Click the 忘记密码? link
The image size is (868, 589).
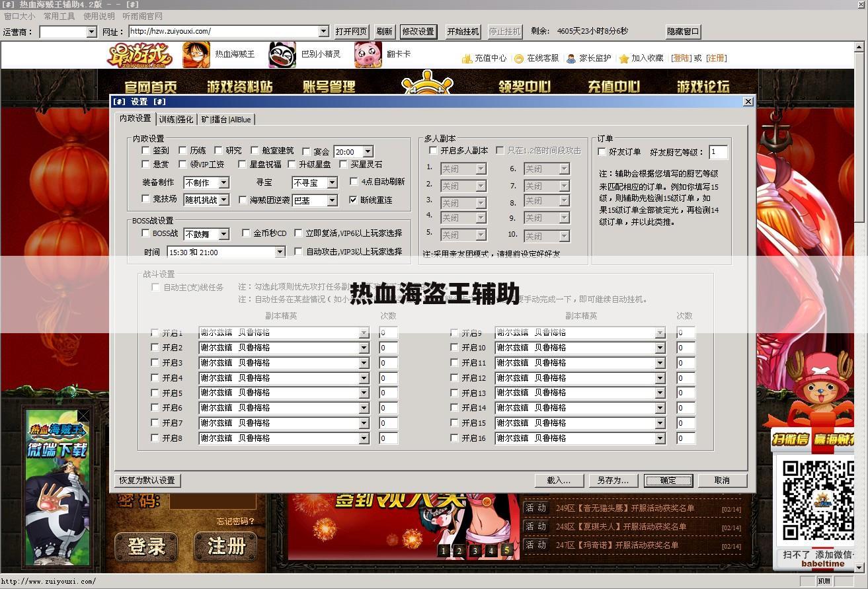click(x=235, y=522)
